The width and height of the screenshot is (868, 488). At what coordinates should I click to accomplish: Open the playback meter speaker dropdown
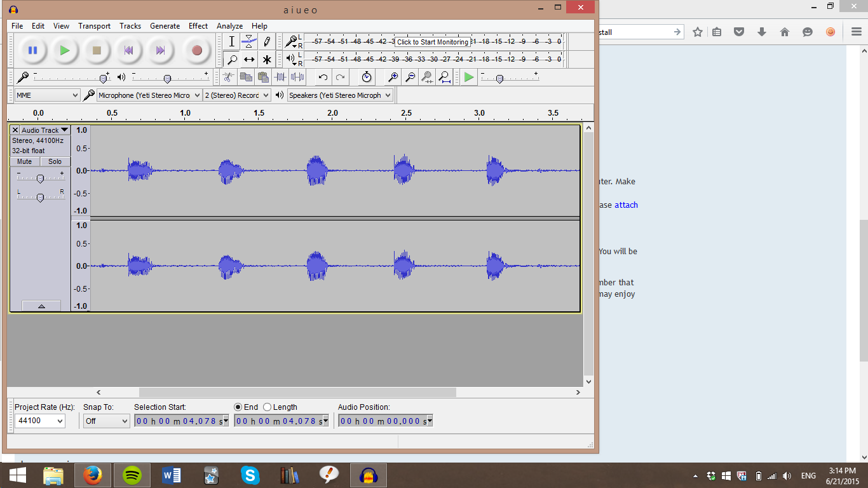[291, 59]
